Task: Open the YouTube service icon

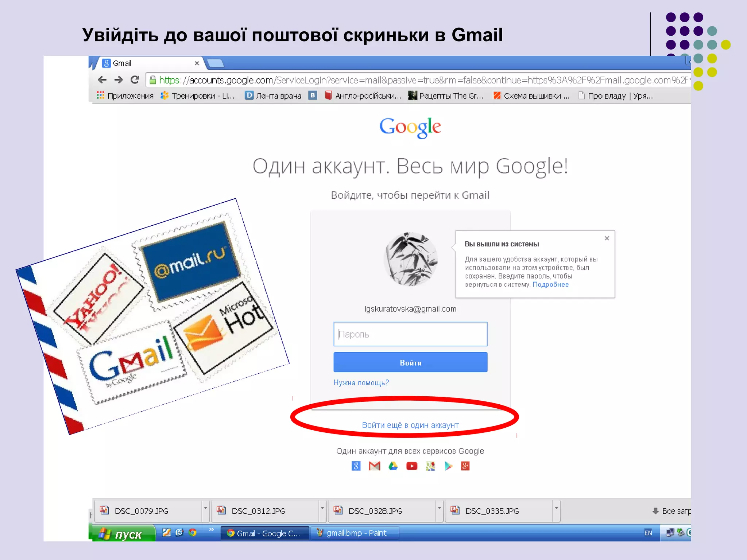Action: coord(411,466)
